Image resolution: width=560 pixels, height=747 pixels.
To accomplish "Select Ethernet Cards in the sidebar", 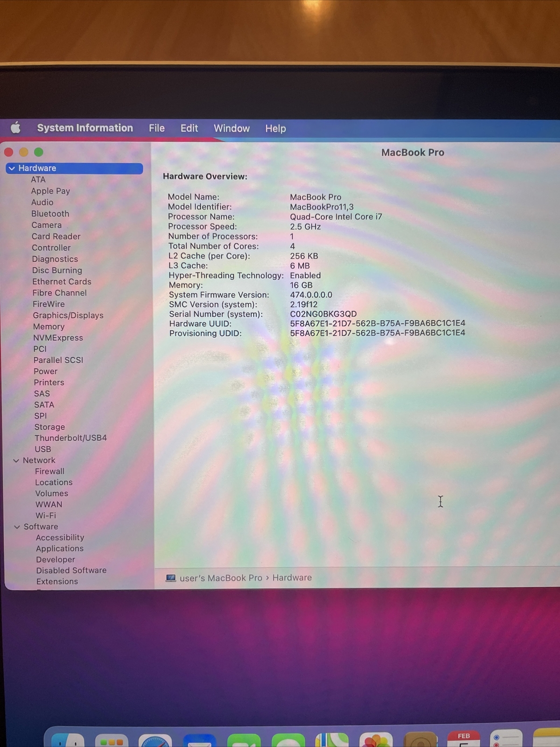I will click(x=62, y=282).
